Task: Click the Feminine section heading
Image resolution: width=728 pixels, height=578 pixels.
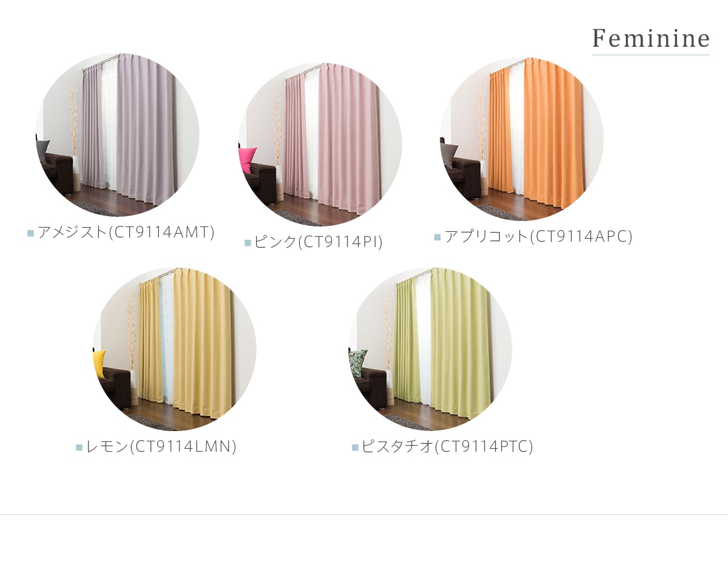Action: [651, 39]
